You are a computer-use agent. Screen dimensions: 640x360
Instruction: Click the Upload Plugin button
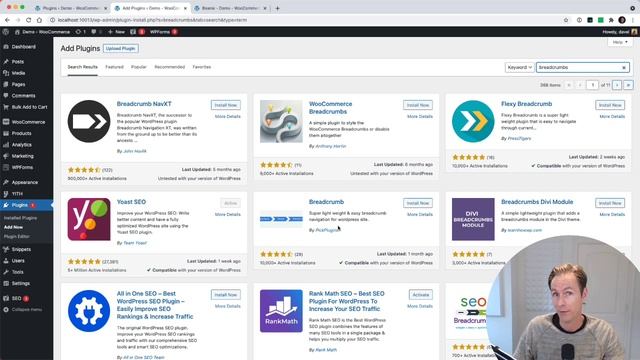120,49
